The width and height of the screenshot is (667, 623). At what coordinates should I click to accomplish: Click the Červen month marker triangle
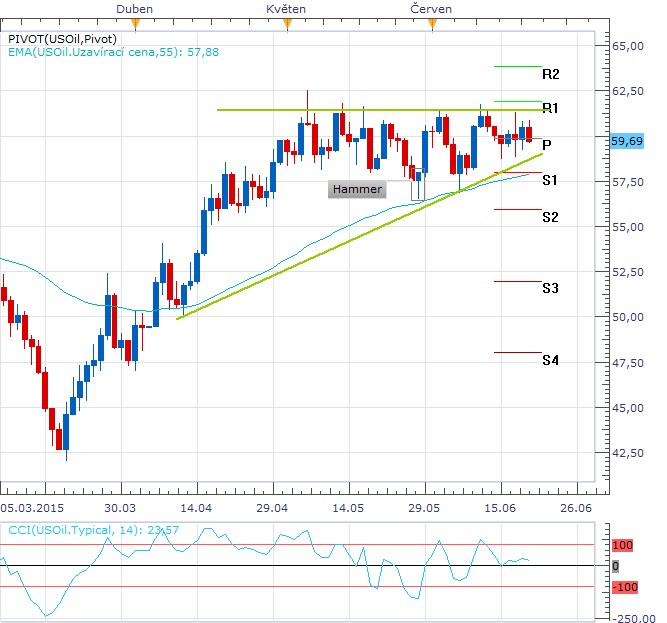click(431, 23)
